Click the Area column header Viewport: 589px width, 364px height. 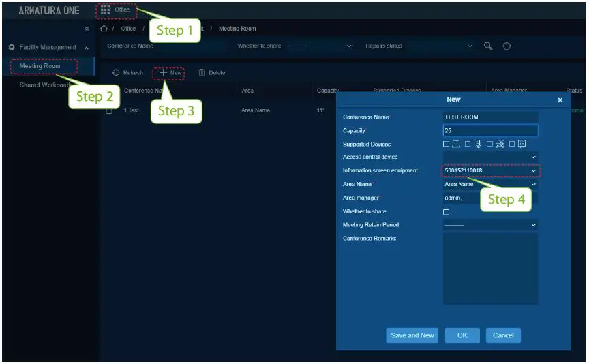coord(247,91)
